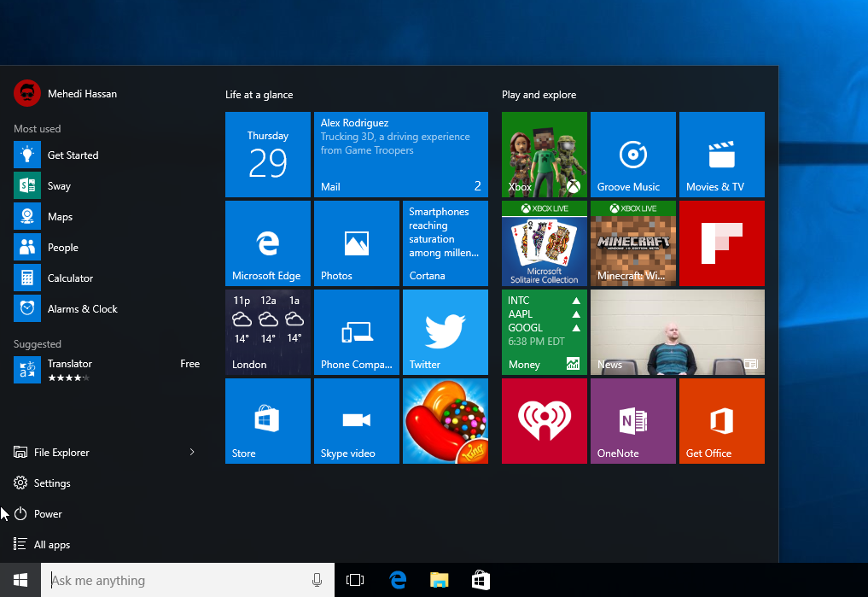Open File Explorer from the taskbar

(x=439, y=580)
